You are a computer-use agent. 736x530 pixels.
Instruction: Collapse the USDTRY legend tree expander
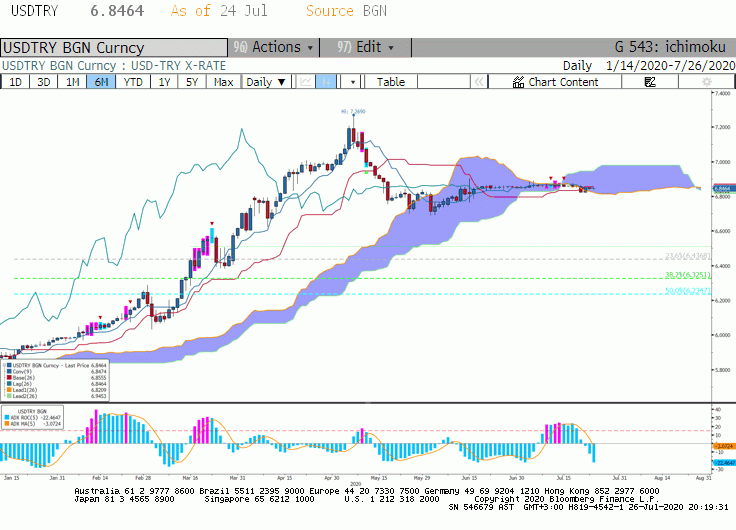coord(4,365)
